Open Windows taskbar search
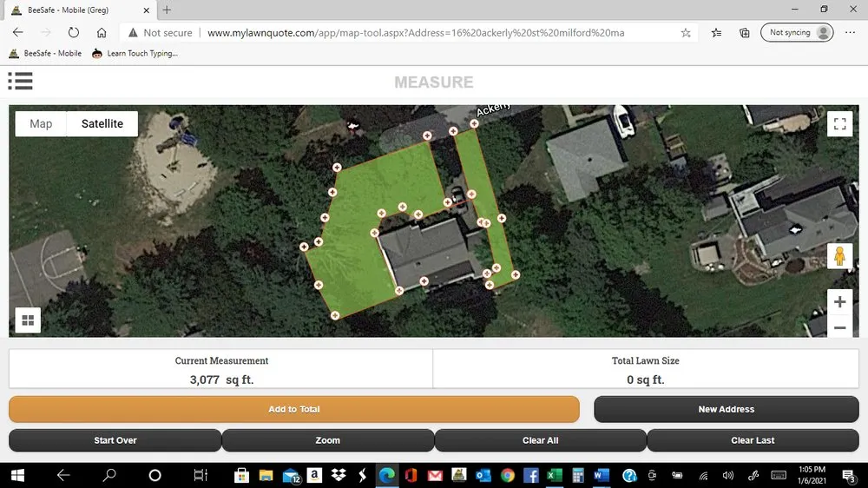 click(x=109, y=475)
